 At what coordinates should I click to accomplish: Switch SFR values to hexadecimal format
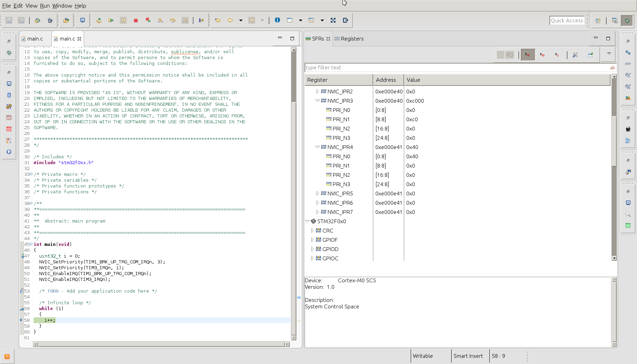pos(527,55)
